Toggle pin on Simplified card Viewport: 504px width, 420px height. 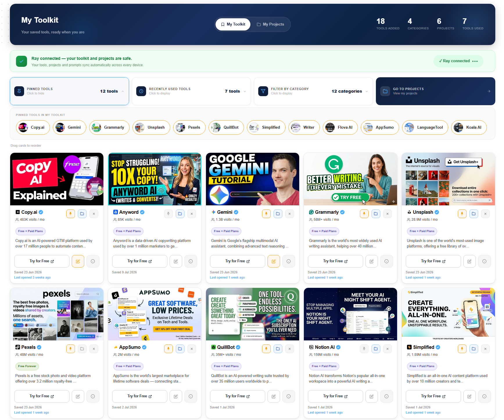(x=462, y=349)
